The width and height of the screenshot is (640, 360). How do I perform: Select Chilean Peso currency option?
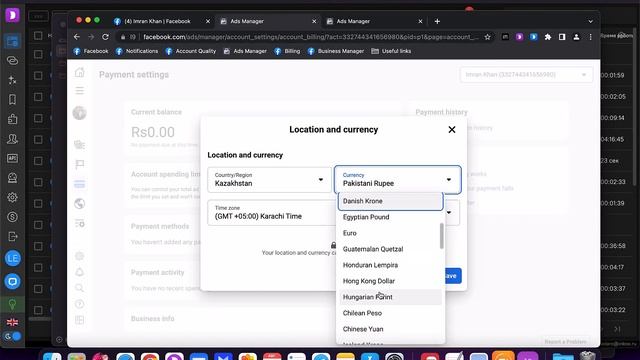391,313
